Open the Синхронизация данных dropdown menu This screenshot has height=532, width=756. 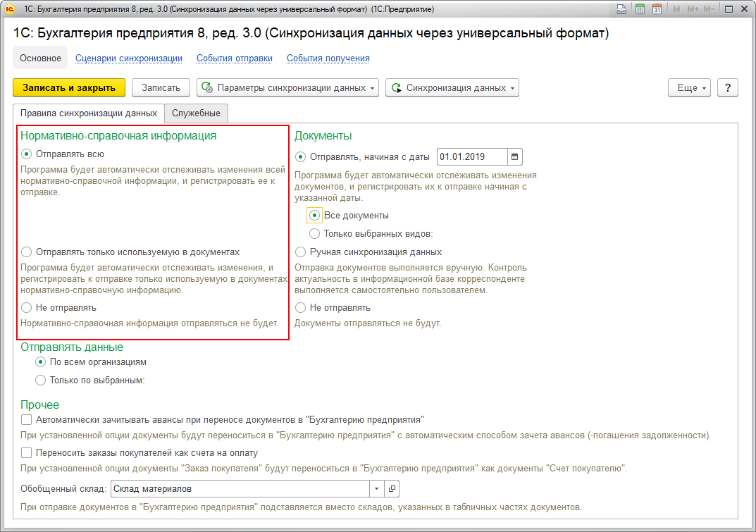[452, 88]
